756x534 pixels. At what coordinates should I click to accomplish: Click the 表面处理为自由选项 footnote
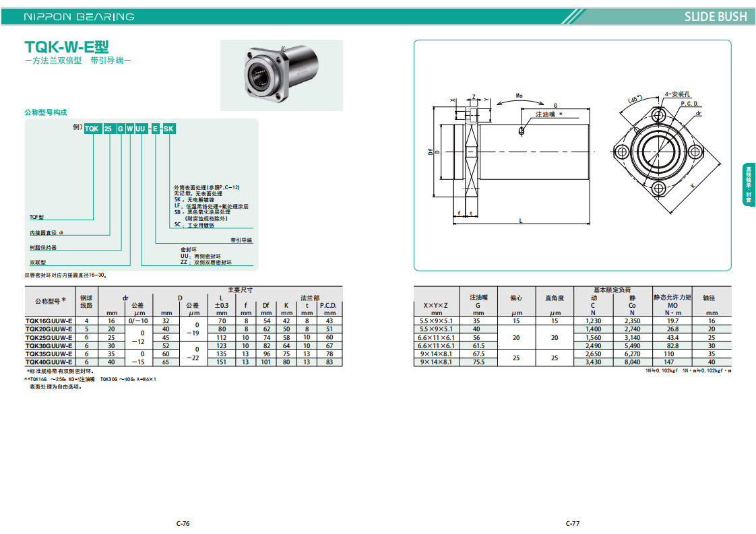(55, 387)
